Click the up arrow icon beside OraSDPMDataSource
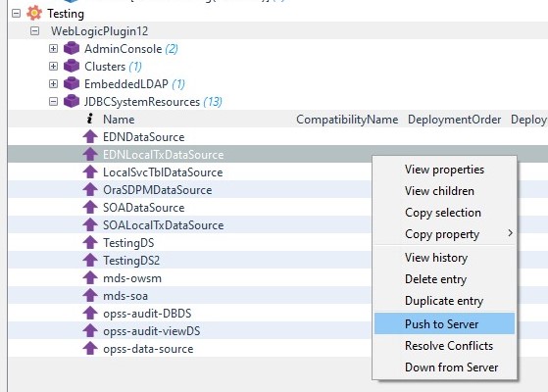Image resolution: width=548 pixels, height=392 pixels. pyautogui.click(x=90, y=190)
